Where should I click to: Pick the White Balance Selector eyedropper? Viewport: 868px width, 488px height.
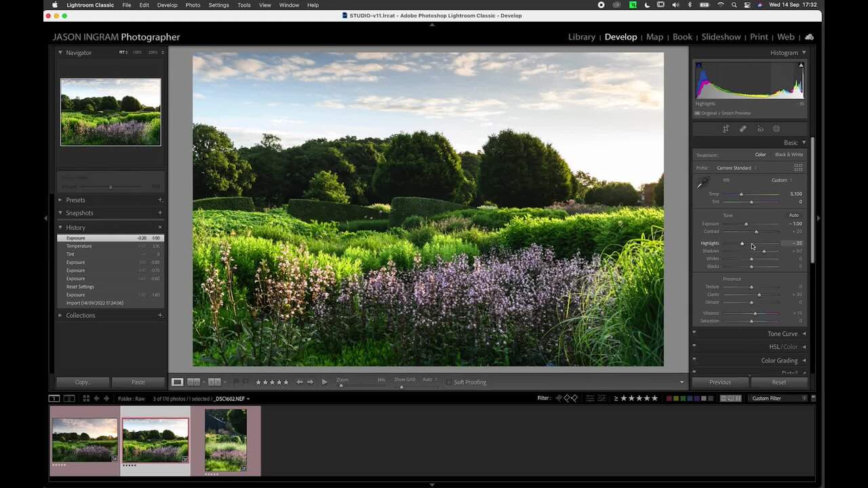(x=703, y=182)
